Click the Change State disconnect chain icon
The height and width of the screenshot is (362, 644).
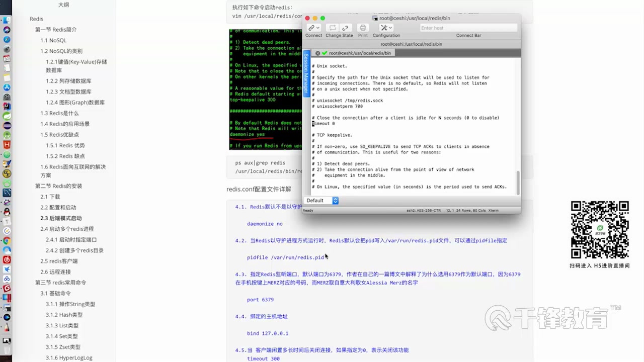pos(345,28)
